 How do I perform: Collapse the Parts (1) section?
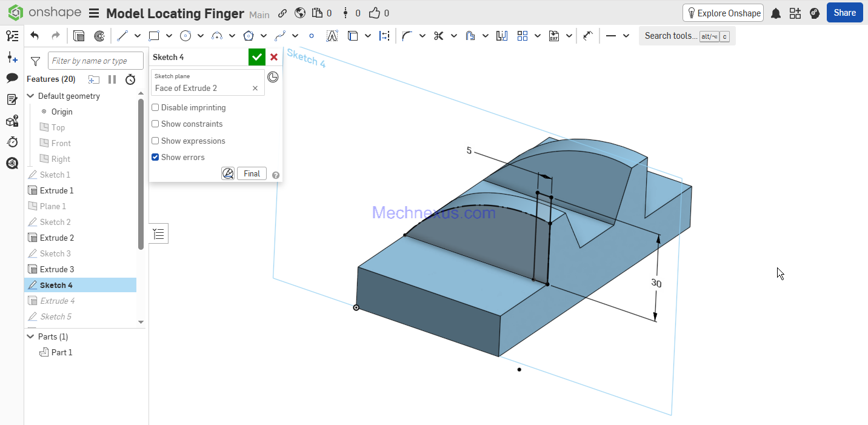click(30, 336)
